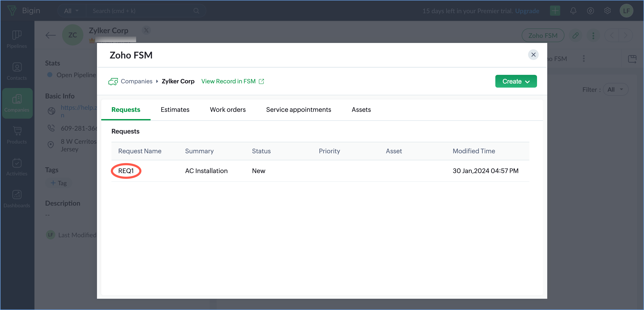Click the Status column header
Screen dimensions: 644x310
[x=261, y=151]
